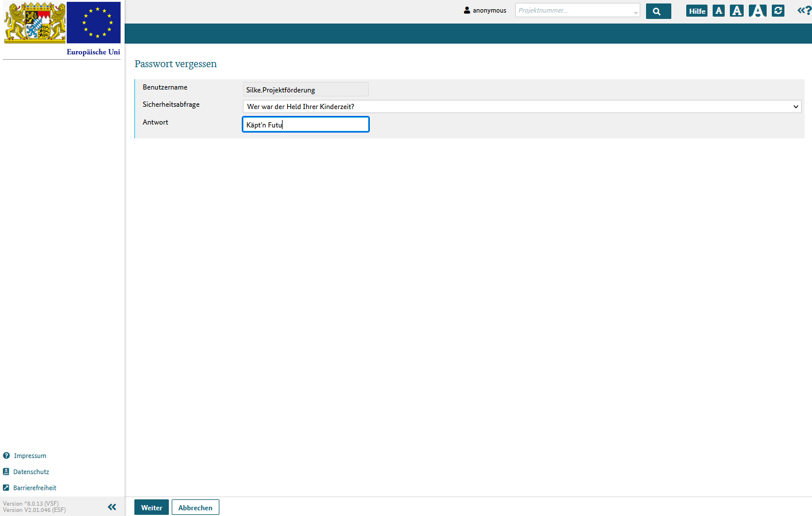Click the anonymous username label
This screenshot has width=812, height=516.
tap(489, 10)
